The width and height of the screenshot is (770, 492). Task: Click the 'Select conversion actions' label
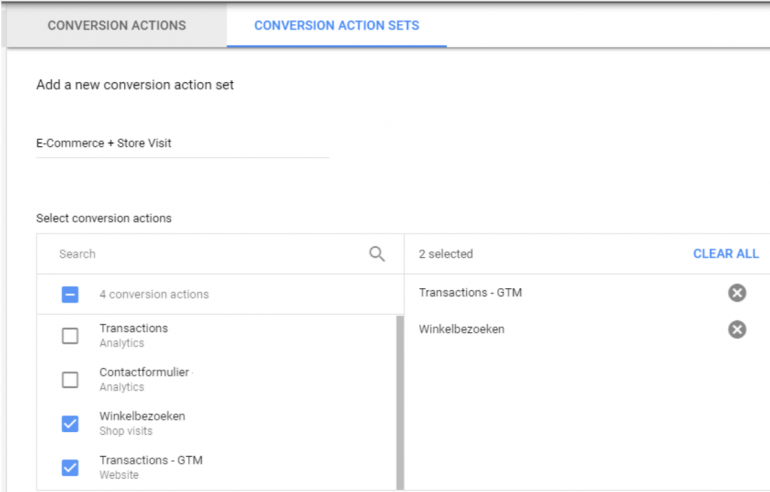click(x=104, y=219)
